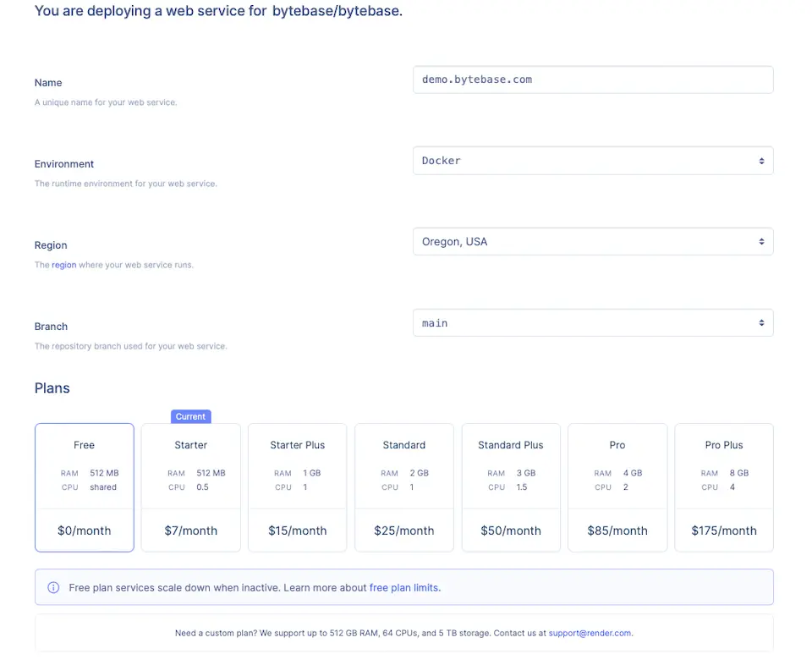Choose the Starter Plus plan card

click(x=297, y=486)
